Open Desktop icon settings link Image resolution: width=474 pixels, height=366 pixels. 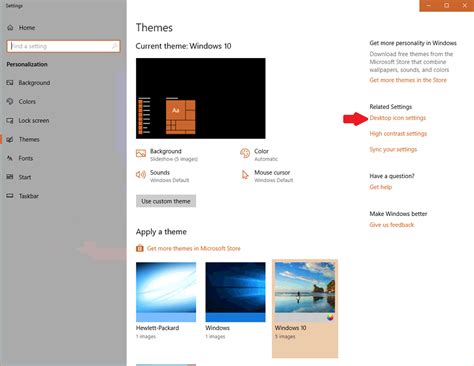398,118
